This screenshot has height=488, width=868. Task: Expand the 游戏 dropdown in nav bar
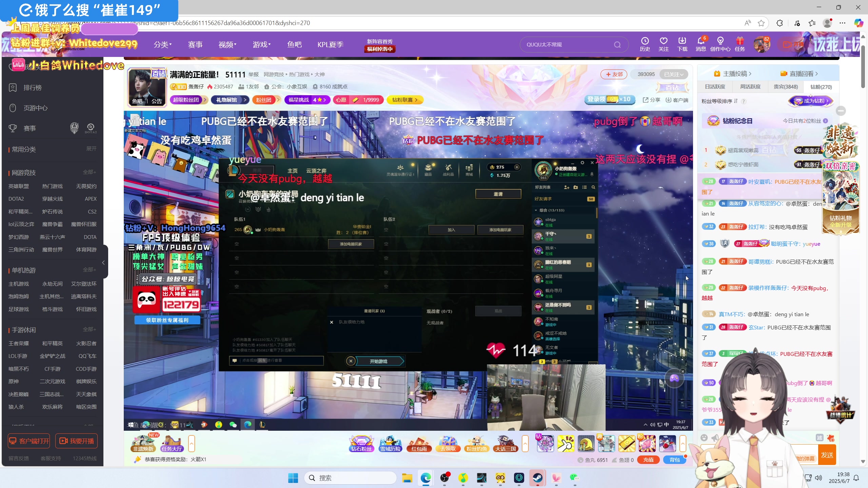261,44
